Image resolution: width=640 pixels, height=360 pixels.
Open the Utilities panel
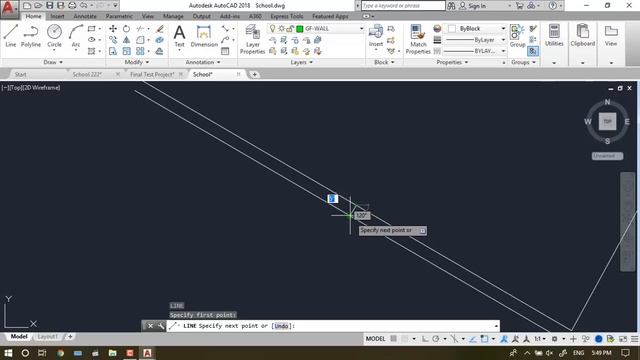(554, 36)
